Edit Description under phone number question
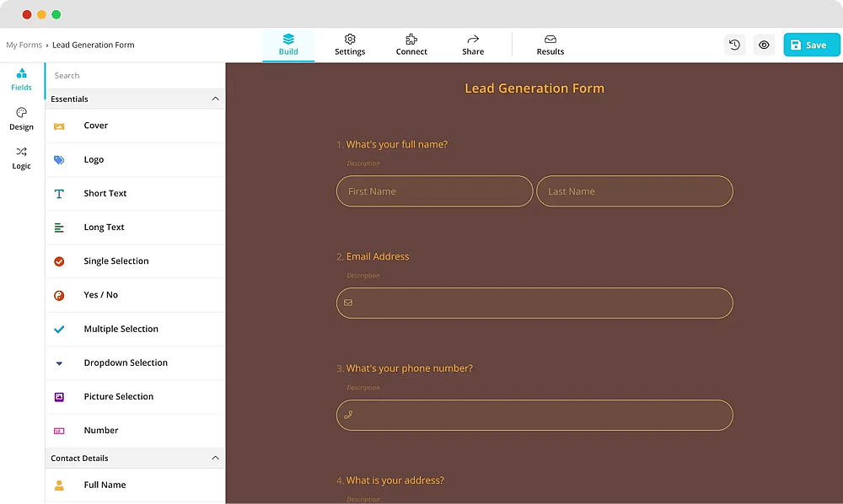 click(x=362, y=388)
